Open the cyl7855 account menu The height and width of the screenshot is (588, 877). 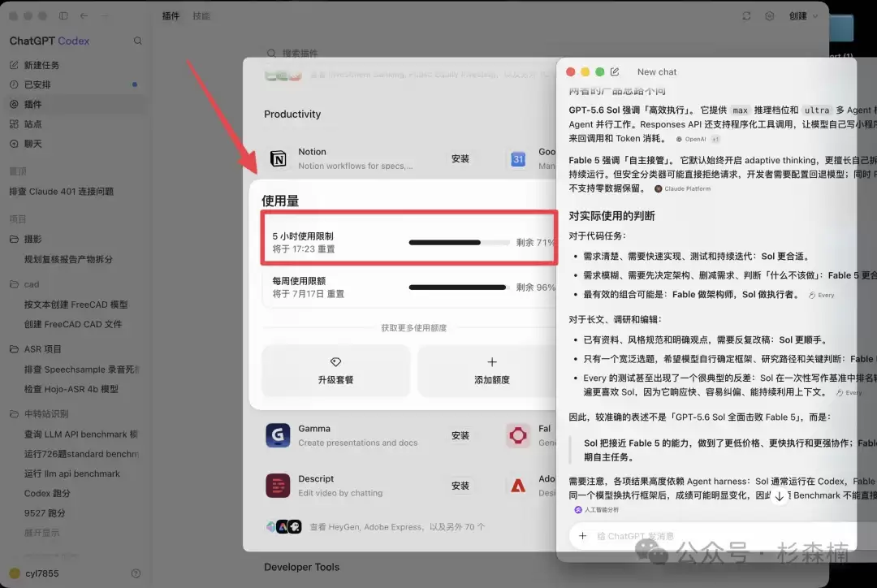click(35, 573)
